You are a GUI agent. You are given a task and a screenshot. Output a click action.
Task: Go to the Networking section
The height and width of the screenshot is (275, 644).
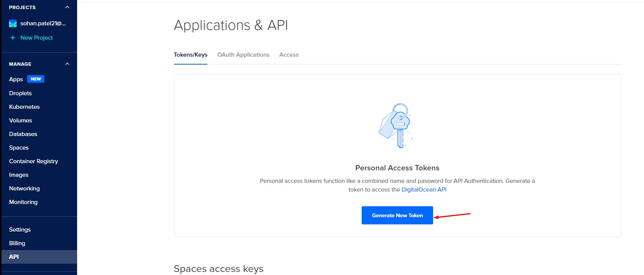click(x=24, y=188)
